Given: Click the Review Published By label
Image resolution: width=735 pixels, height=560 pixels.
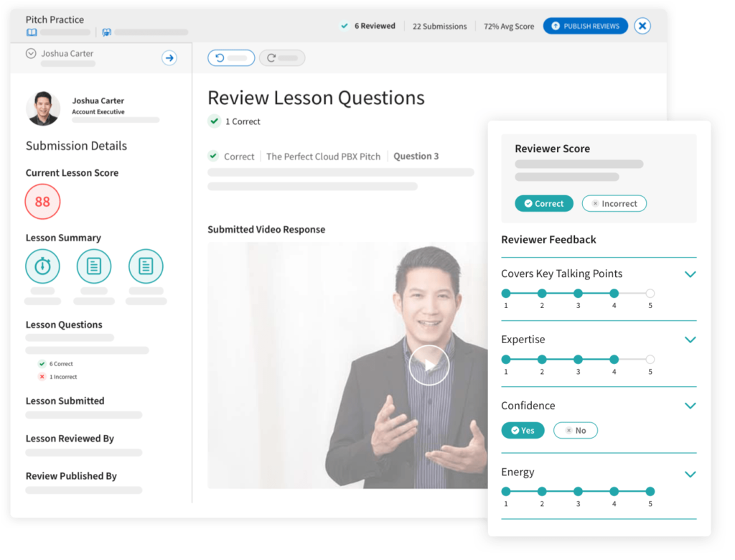Looking at the screenshot, I should tap(71, 476).
